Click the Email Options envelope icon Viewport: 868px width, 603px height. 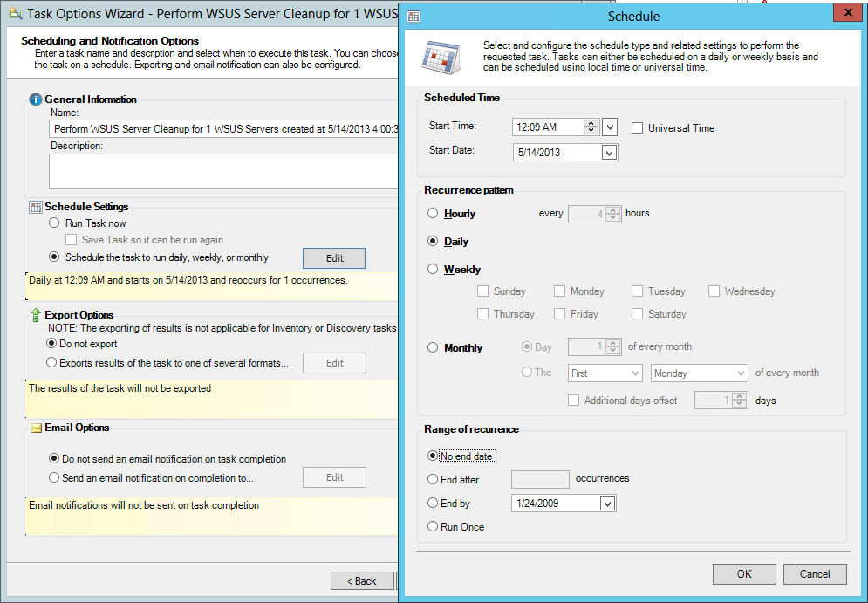click(x=36, y=428)
